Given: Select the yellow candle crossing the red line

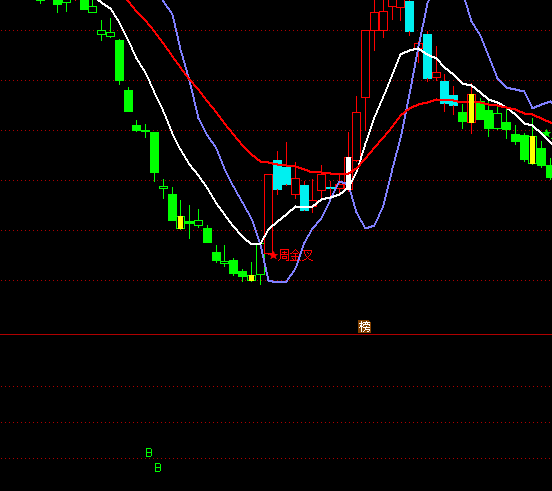Looking at the screenshot, I should click(471, 108).
